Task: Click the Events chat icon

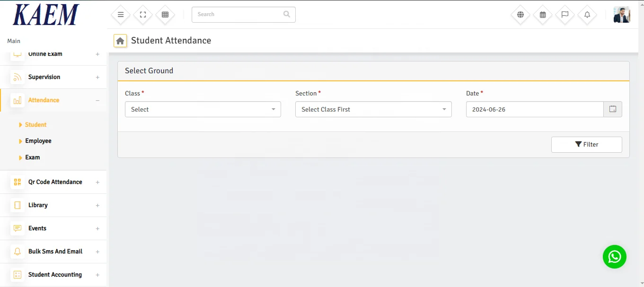Action: 18,228
